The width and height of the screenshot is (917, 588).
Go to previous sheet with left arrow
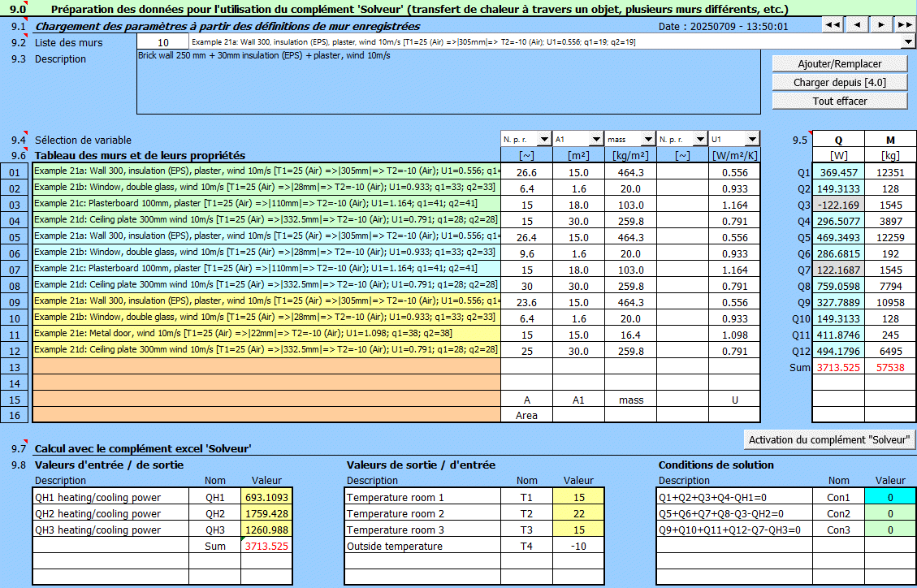(x=857, y=25)
